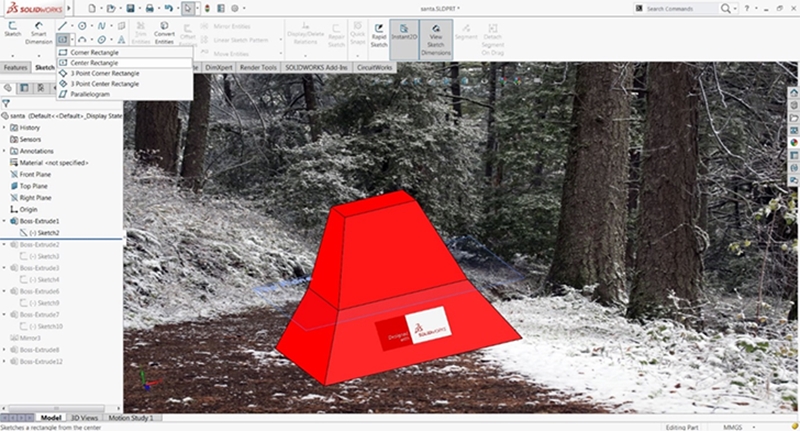Save the part with the floppy icon
Image resolution: width=800 pixels, height=431 pixels.
tap(131, 8)
